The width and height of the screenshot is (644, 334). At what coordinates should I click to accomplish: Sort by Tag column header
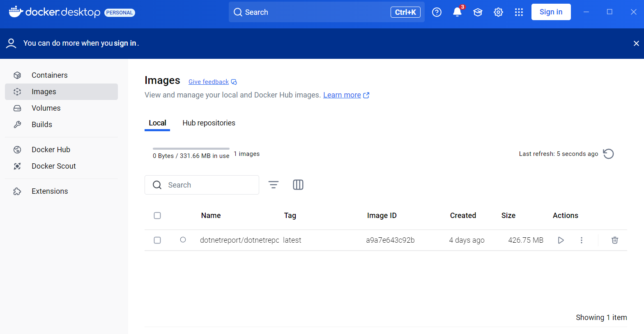click(x=290, y=216)
